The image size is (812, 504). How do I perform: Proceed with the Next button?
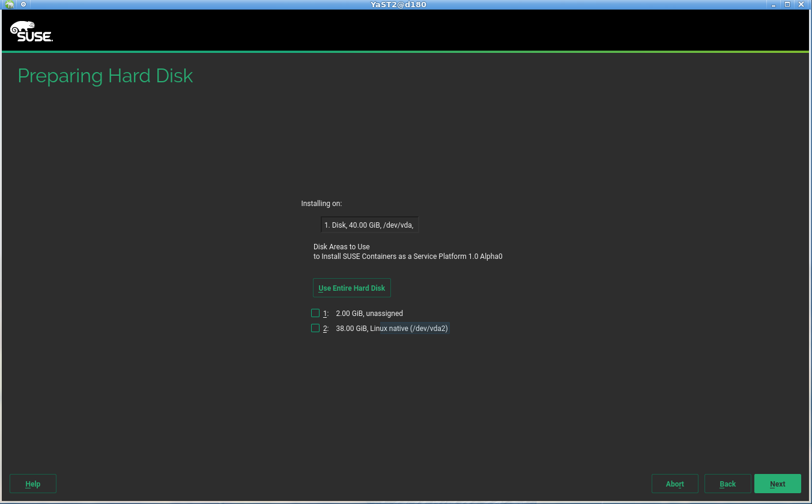[777, 484]
